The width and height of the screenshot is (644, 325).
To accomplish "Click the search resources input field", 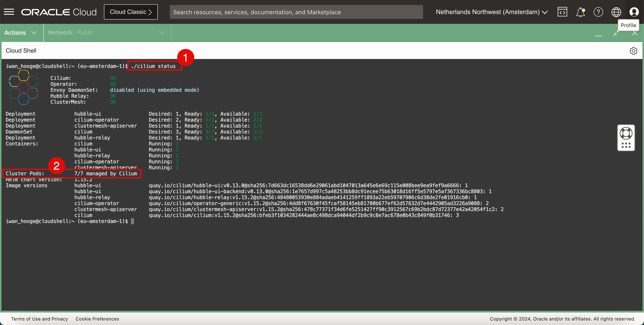I will tap(296, 12).
